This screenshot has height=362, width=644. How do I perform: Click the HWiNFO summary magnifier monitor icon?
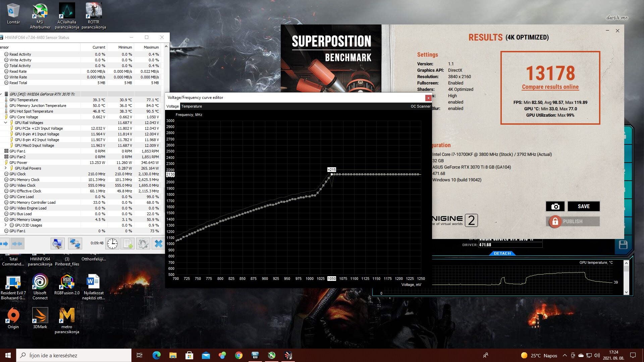57,244
